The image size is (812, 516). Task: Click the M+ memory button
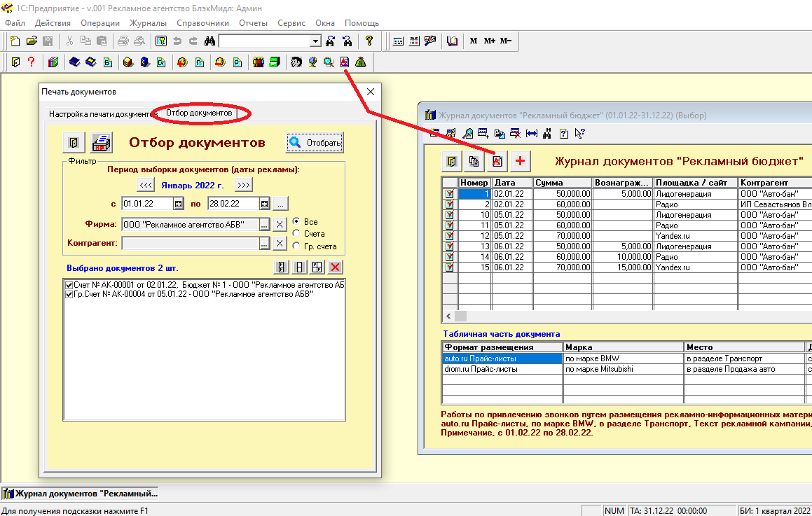click(490, 41)
